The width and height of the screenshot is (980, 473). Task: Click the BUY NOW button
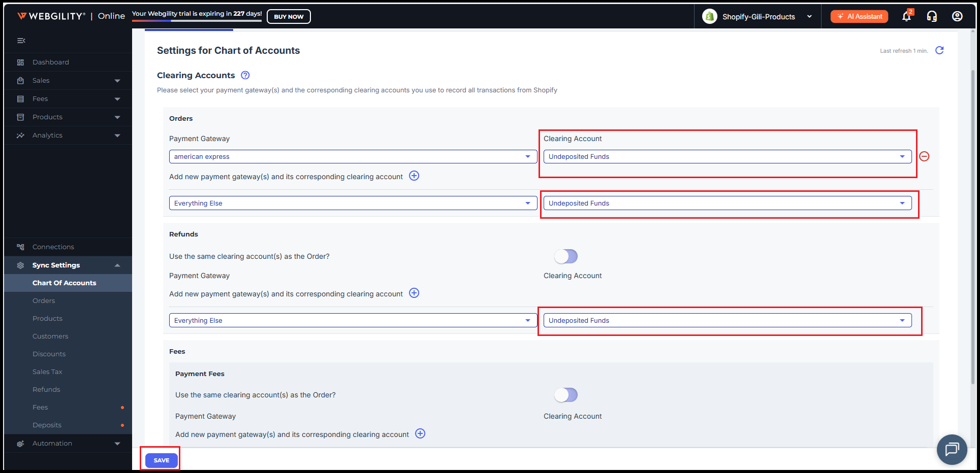[289, 17]
